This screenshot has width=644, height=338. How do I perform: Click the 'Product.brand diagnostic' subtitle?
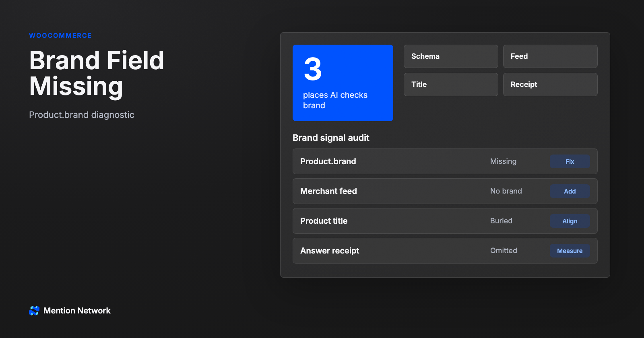(x=82, y=115)
